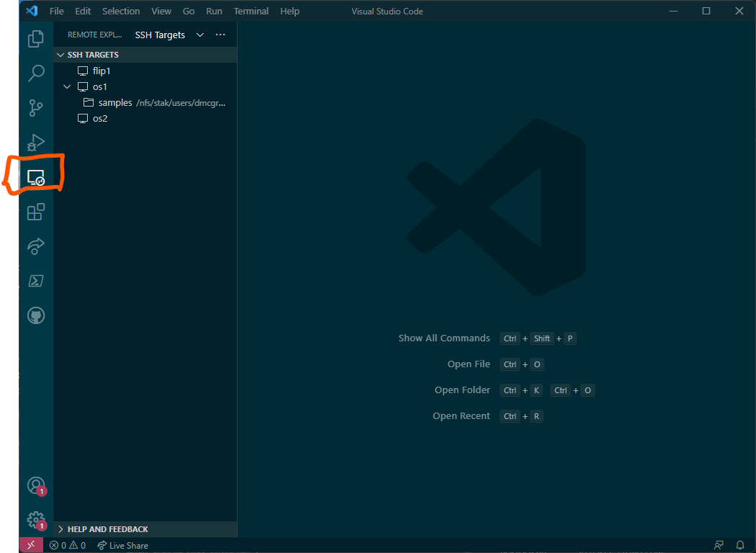This screenshot has height=553, width=756.
Task: Open the feedback icon in status bar
Action: click(719, 545)
